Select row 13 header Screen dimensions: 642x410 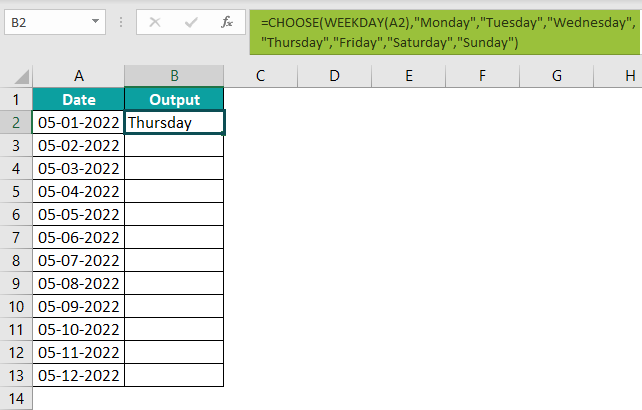point(16,375)
